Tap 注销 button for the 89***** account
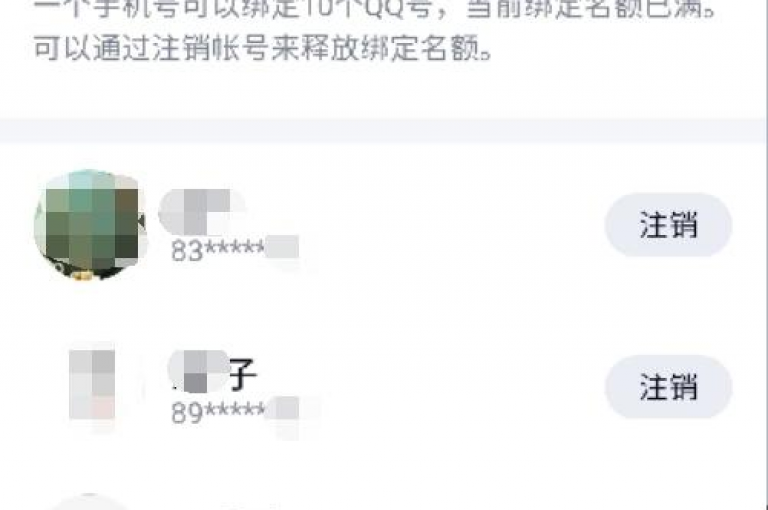Screen dimensions: 768x510 click(668, 387)
